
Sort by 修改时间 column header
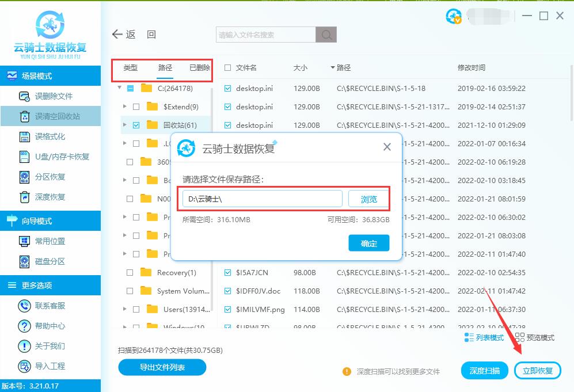[471, 68]
